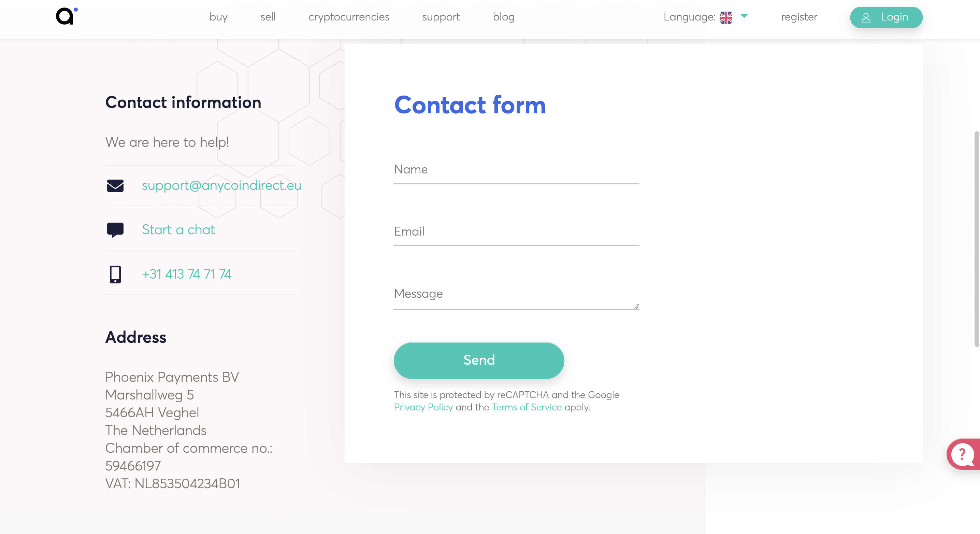Click the blog navigation menu item

503,16
